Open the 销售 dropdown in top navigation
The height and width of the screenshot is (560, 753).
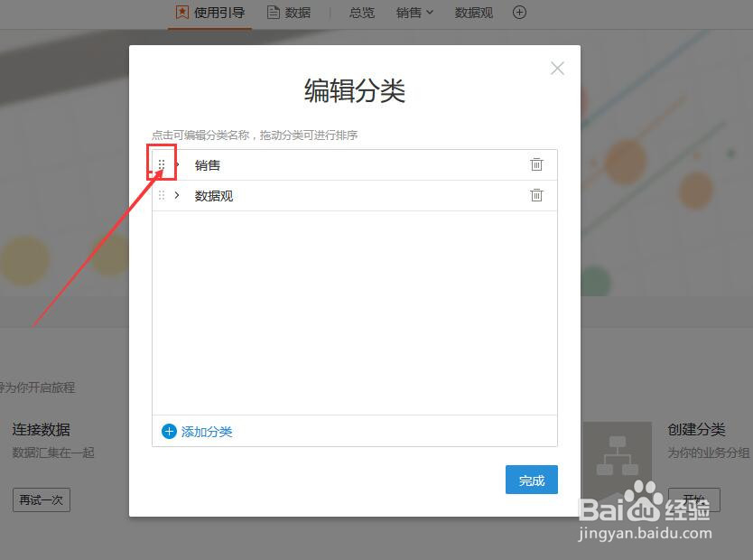pyautogui.click(x=414, y=13)
